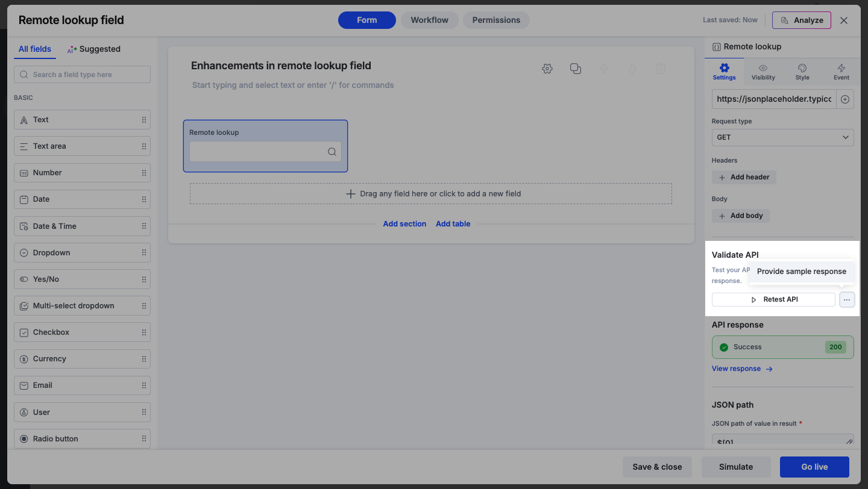868x489 pixels.
Task: Click the drag handle on Radio button field
Action: (144, 439)
